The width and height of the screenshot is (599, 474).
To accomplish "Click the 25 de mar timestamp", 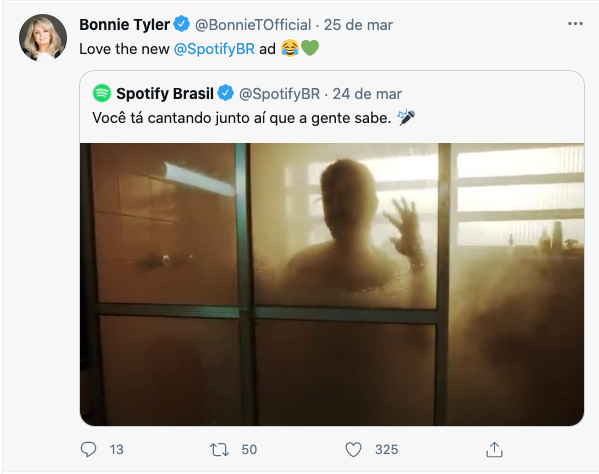I will coord(358,25).
